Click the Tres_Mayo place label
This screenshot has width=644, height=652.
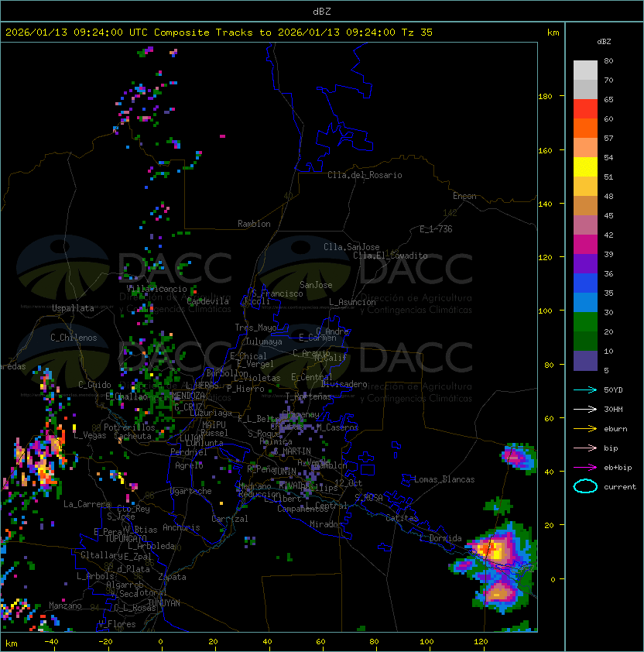(x=255, y=328)
